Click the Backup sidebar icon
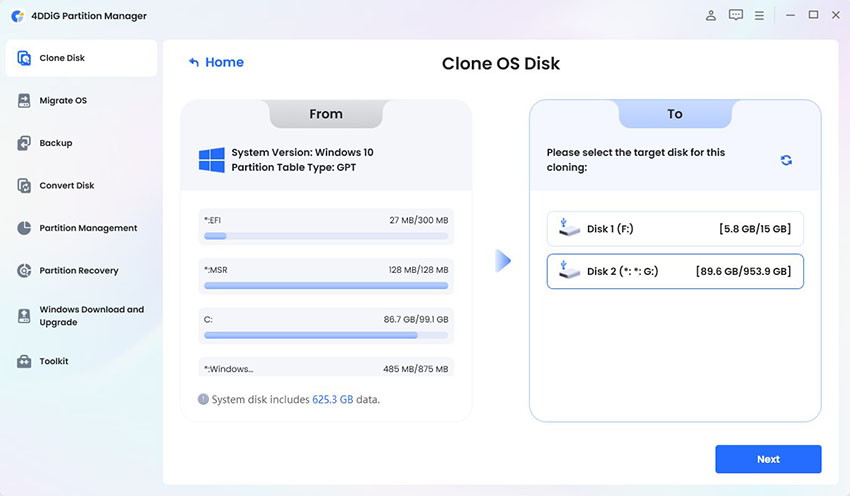Image resolution: width=850 pixels, height=496 pixels. coord(24,143)
